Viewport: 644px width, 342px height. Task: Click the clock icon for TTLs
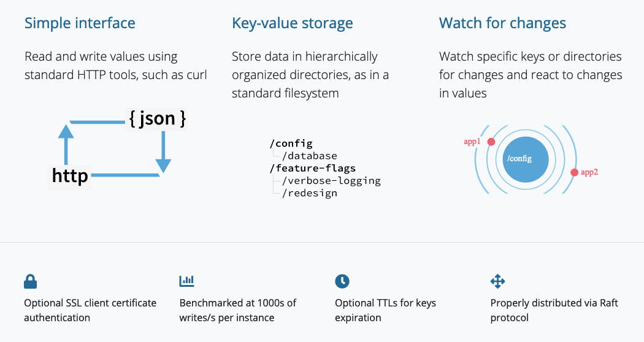[x=342, y=281]
